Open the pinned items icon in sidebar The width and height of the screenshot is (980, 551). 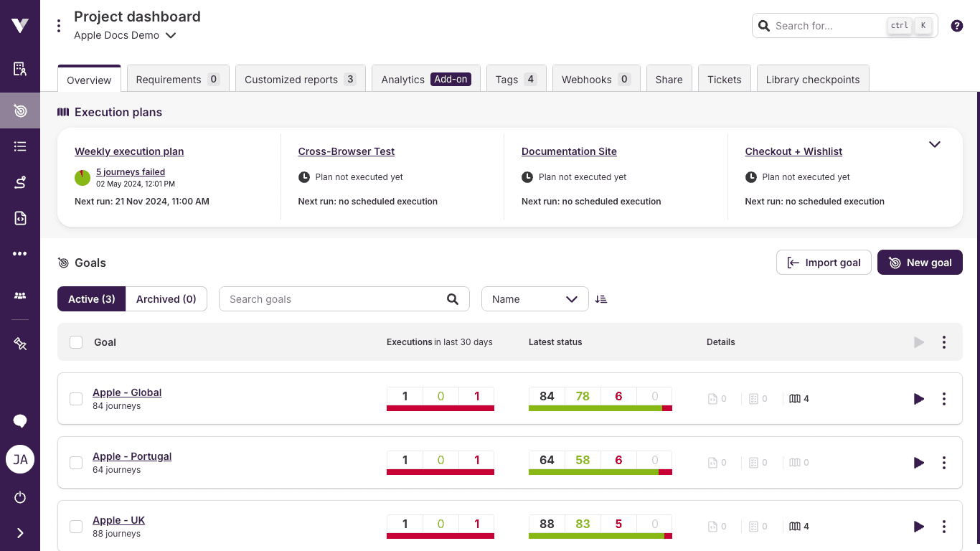19,344
